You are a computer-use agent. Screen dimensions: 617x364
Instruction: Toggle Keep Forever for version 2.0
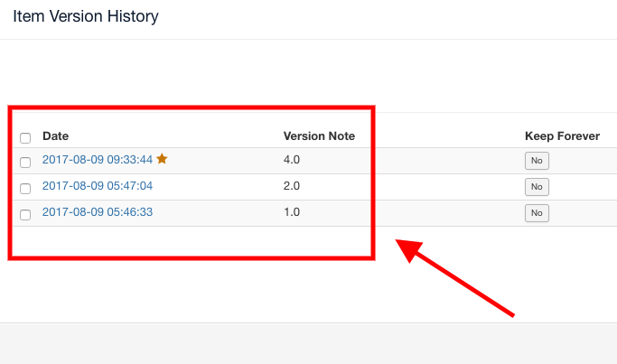coord(536,187)
